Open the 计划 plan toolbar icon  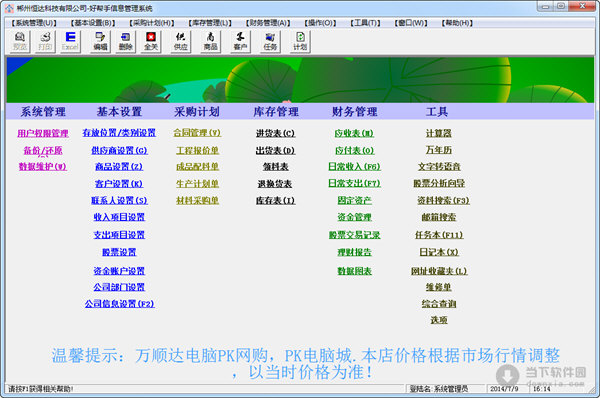[300, 41]
